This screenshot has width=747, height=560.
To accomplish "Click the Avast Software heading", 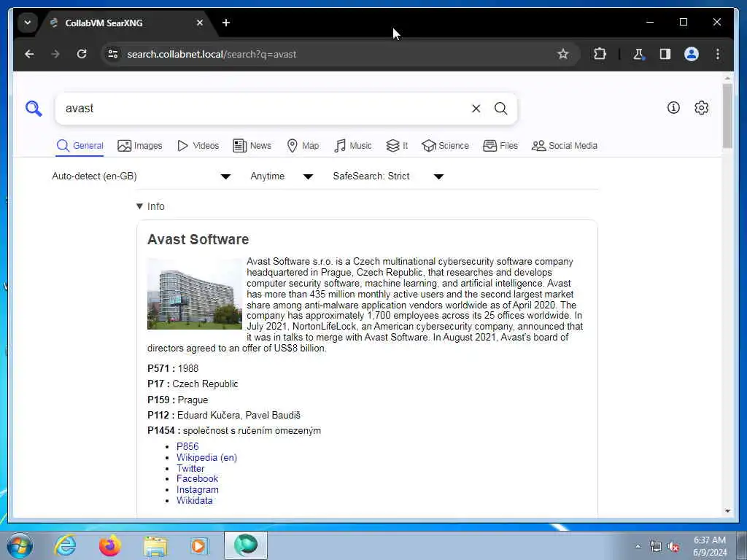I will [198, 239].
